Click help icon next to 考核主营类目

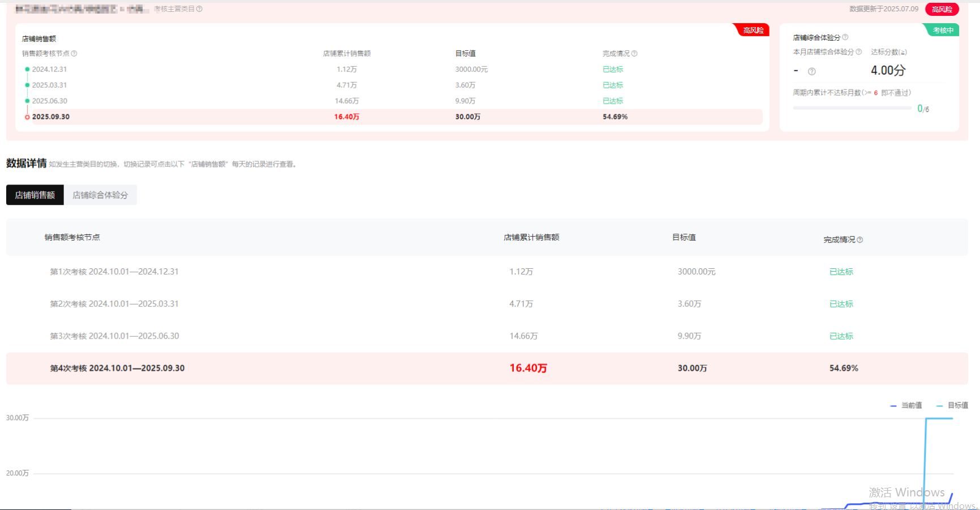point(199,9)
